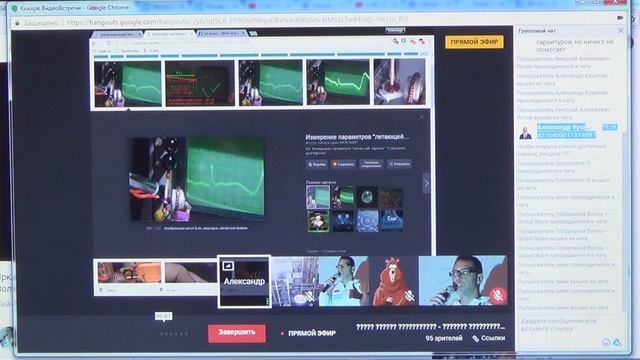Close the Групповой чат panel
The image size is (640, 360).
[620, 31]
